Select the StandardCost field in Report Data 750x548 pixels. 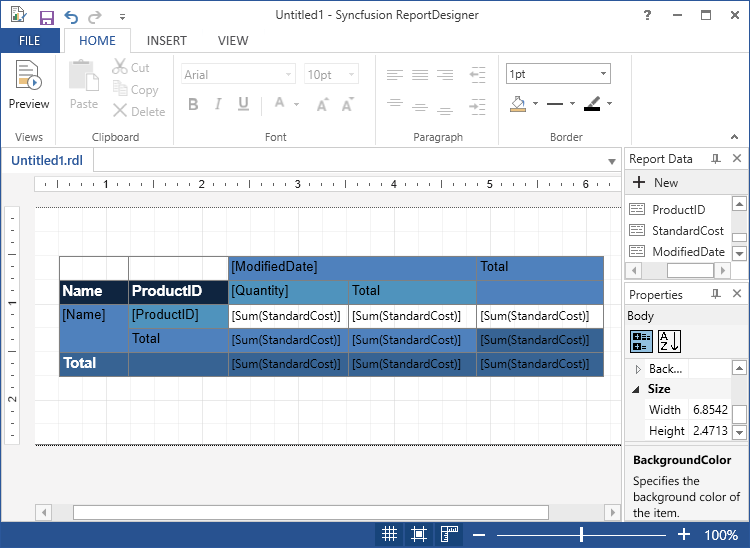click(x=687, y=231)
